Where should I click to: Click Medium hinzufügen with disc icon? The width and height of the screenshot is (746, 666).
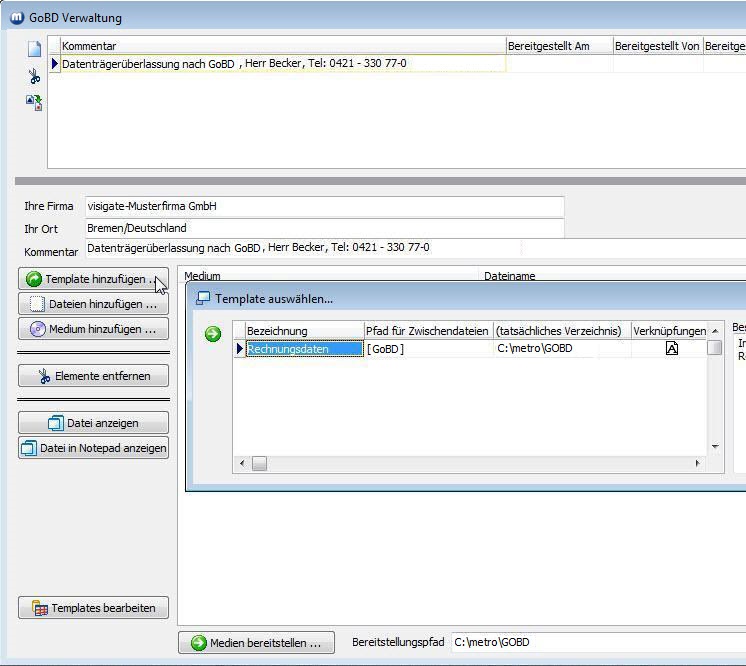click(x=93, y=329)
